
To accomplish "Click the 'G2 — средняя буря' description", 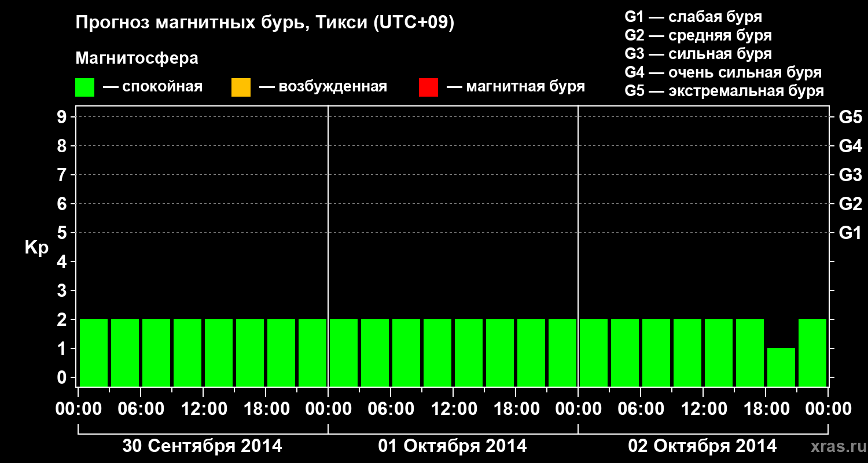I will [698, 35].
